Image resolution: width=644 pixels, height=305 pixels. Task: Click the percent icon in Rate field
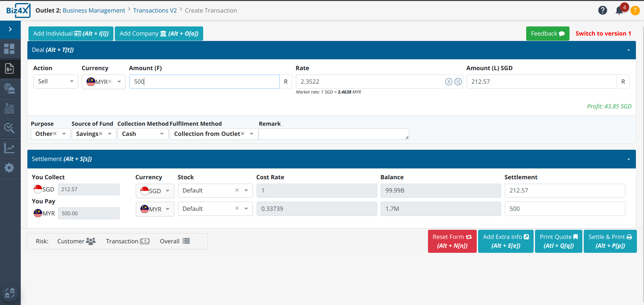(458, 82)
